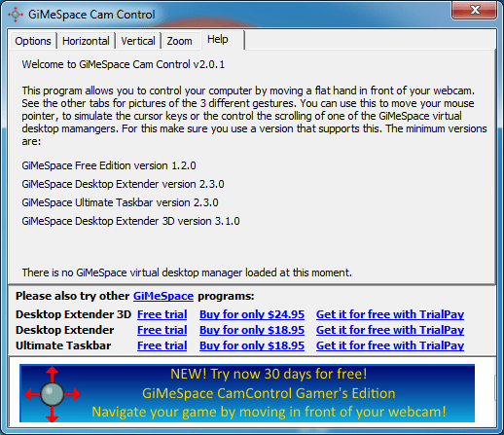Viewport: 504px width, 435px height.
Task: Open Free trial for Ultimate Taskbar
Action: click(x=162, y=345)
